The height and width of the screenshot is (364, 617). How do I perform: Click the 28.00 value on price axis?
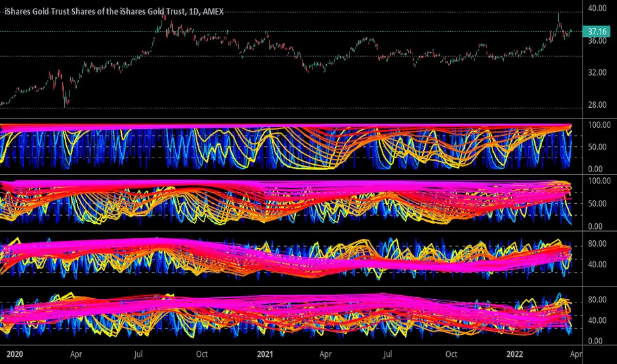[x=597, y=105]
